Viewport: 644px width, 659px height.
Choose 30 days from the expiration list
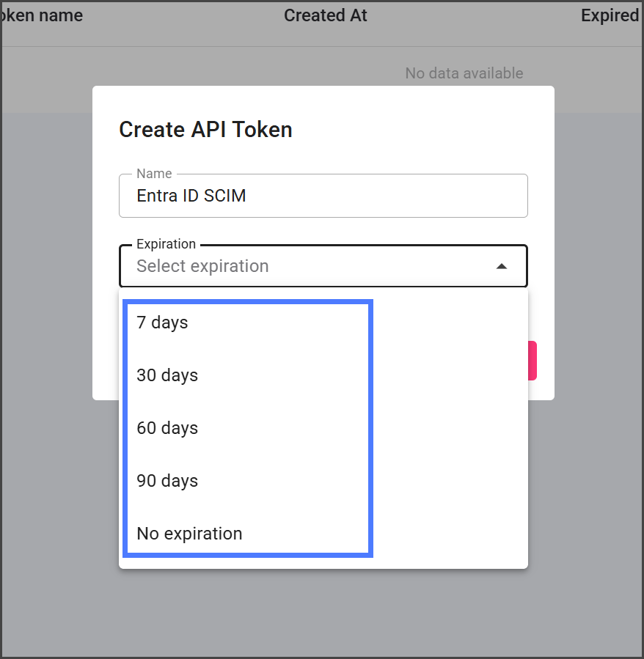[167, 375]
